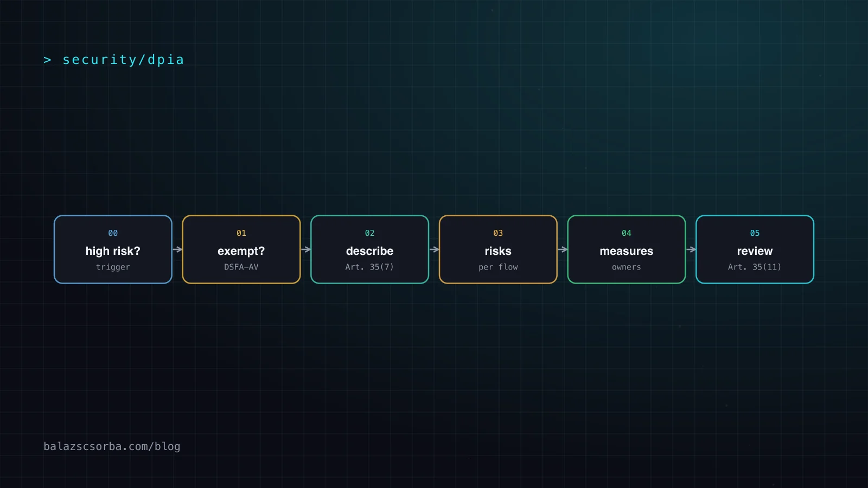This screenshot has height=488, width=868.
Task: Click the step number "03"
Action: point(498,233)
